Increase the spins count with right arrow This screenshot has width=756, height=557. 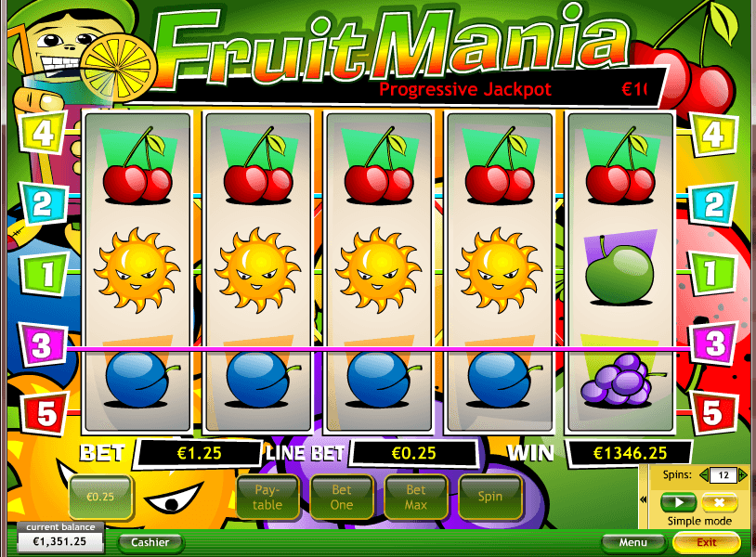(x=742, y=475)
